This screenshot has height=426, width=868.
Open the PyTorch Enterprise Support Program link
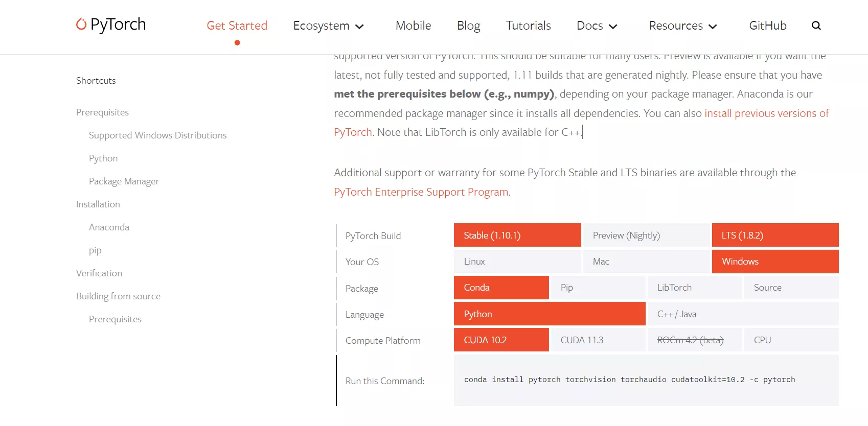point(421,192)
